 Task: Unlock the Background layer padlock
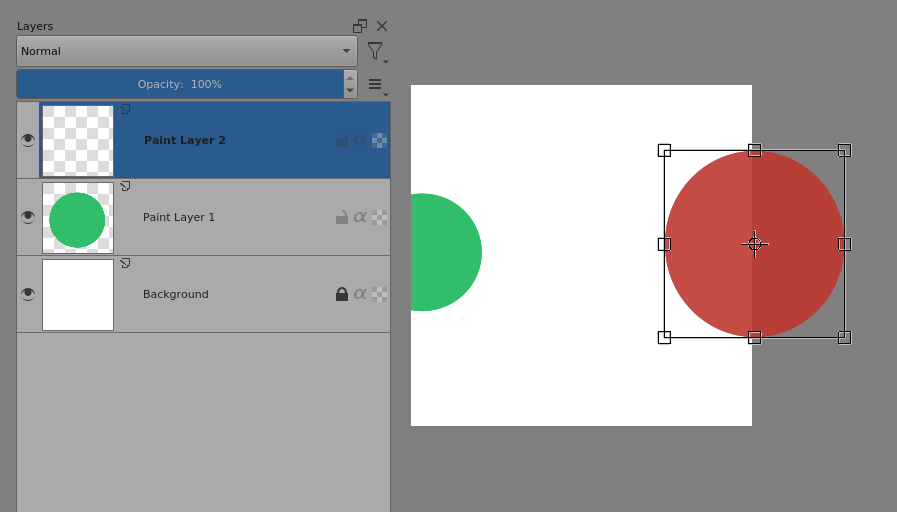[x=342, y=294]
